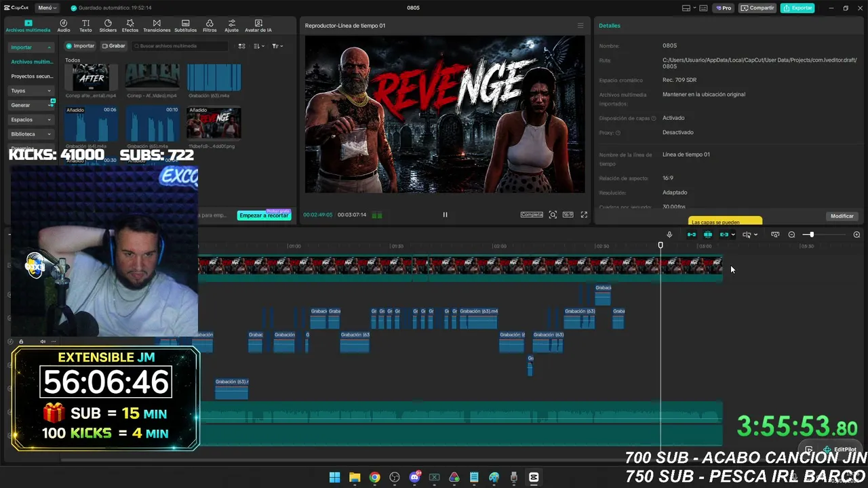Toggle the preview axis split icon

747,235
